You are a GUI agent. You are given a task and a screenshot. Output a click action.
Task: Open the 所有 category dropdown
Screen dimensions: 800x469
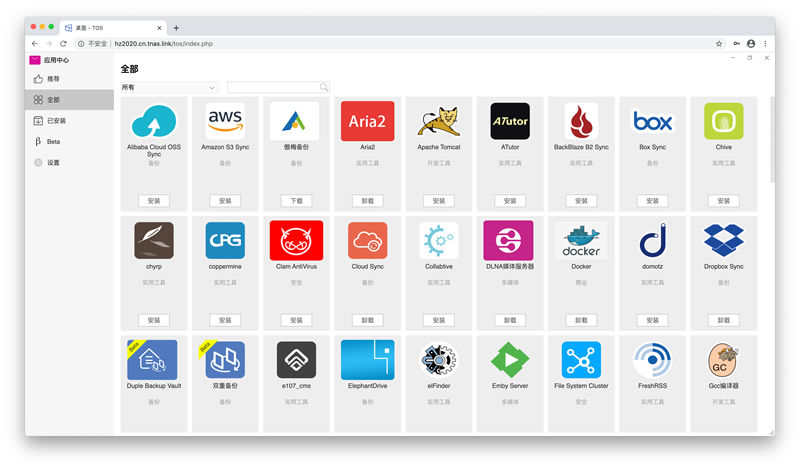[x=169, y=87]
